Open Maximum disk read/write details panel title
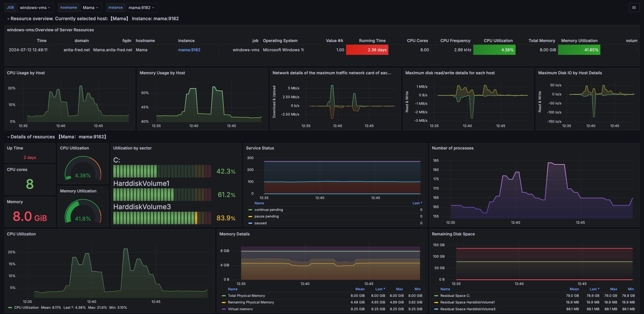 click(450, 73)
